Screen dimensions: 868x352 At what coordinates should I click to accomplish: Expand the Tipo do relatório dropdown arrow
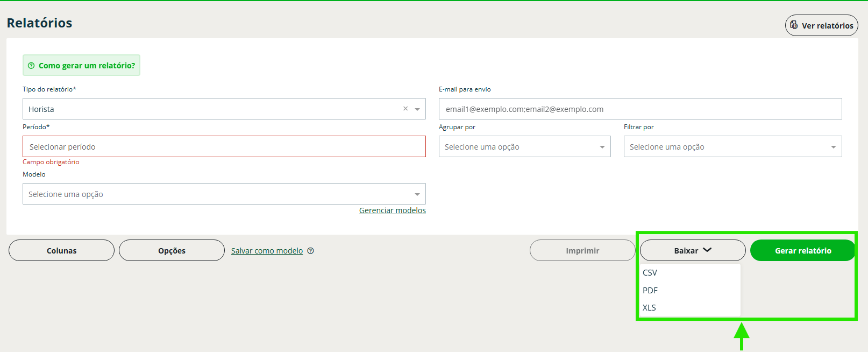417,109
